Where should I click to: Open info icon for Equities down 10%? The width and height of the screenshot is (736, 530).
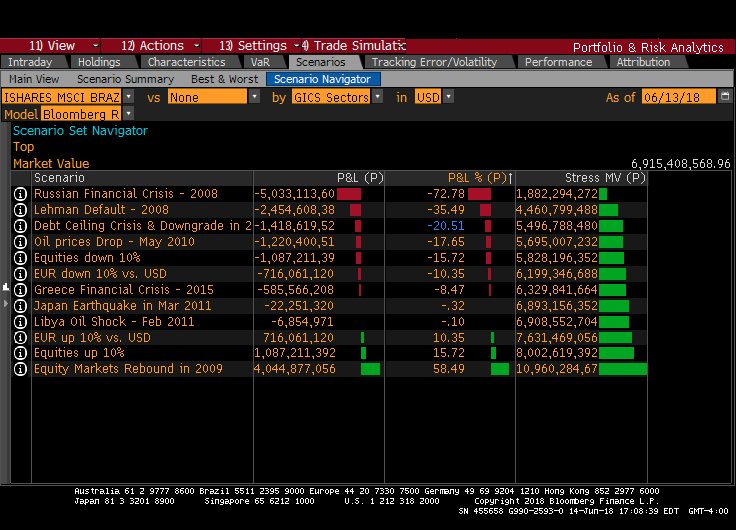click(20, 258)
